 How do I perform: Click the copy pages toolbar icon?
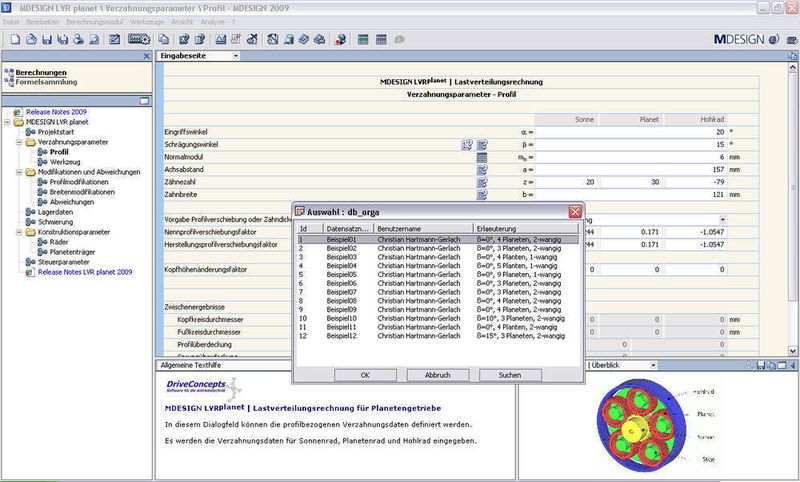[x=163, y=39]
